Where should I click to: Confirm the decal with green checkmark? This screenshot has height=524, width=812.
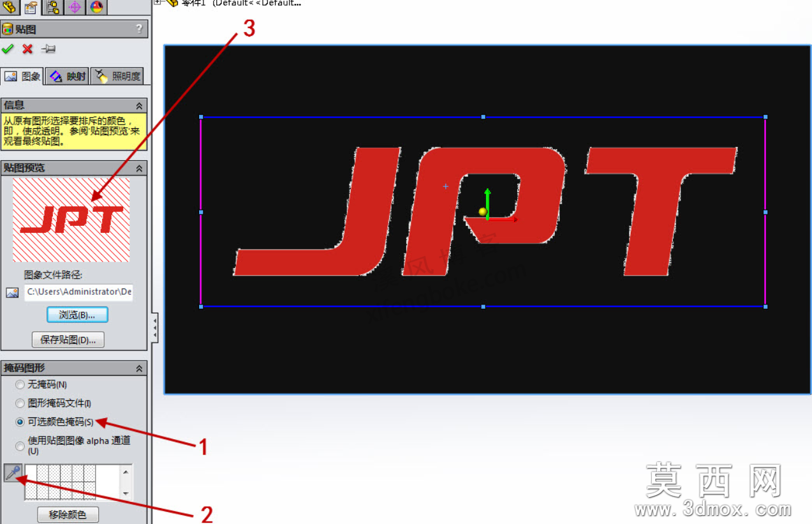pos(8,49)
